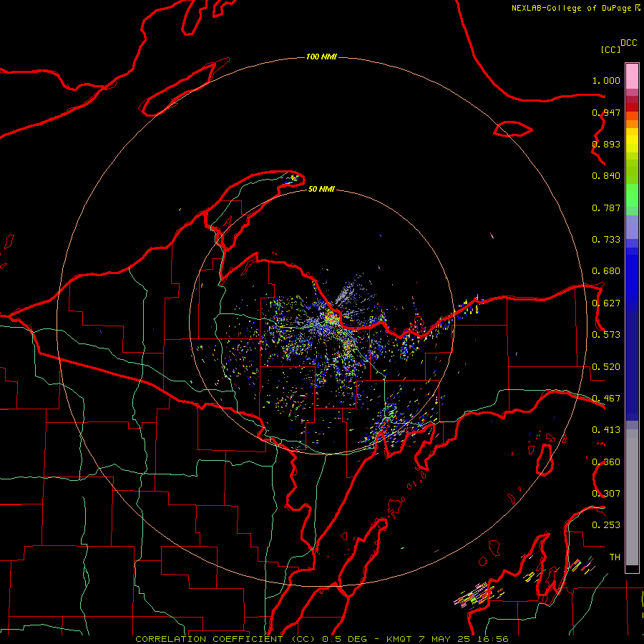Select the 0.947 legend value
644x644 pixels.
pyautogui.click(x=606, y=112)
